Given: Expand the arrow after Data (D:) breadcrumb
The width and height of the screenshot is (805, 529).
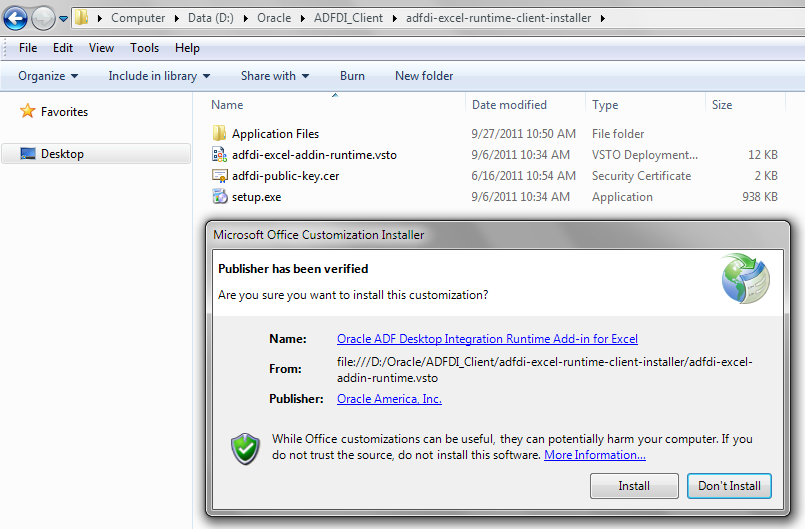Looking at the screenshot, I should (x=245, y=18).
